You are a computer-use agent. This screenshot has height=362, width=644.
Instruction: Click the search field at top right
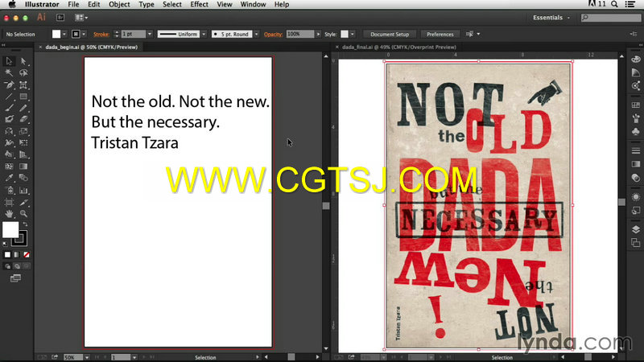(x=611, y=18)
